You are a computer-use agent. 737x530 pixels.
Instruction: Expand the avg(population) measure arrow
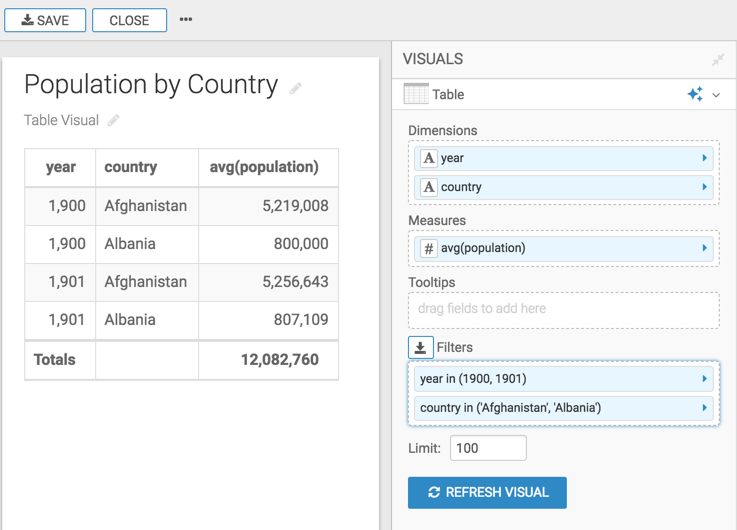pos(704,248)
